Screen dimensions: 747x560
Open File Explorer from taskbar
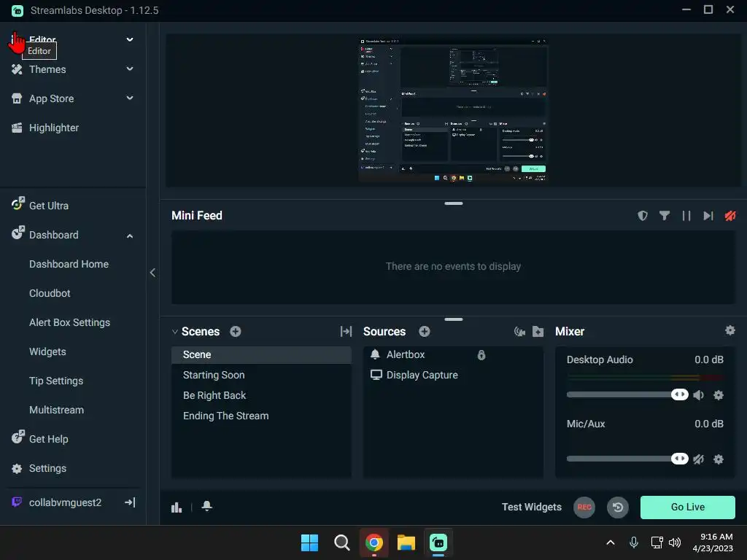(406, 542)
